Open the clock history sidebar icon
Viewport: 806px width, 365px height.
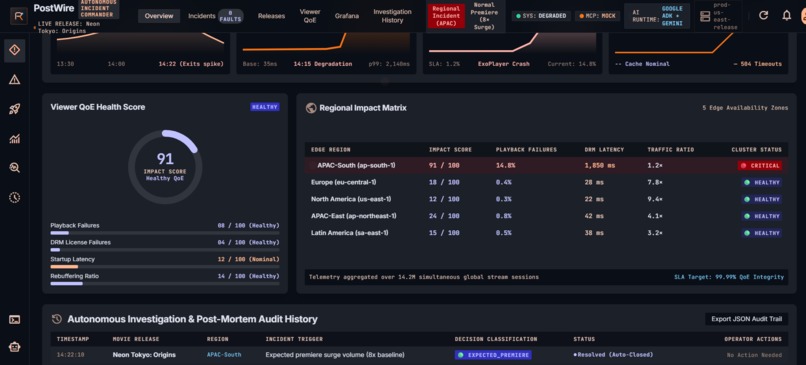[x=14, y=197]
